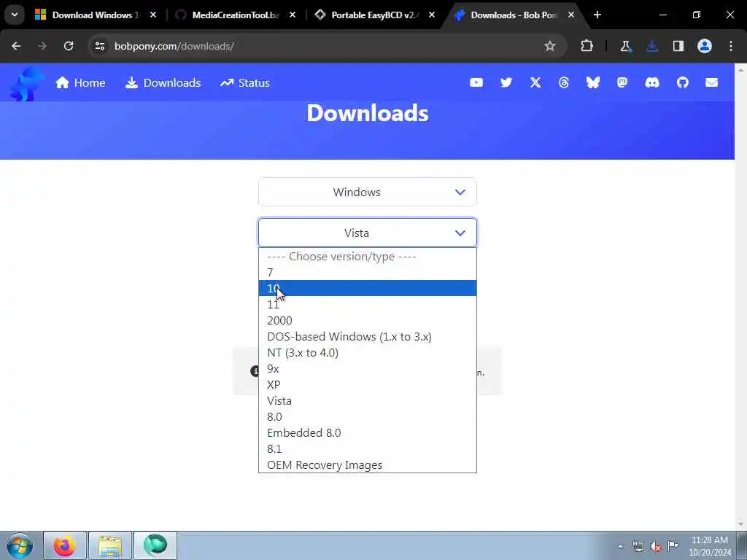Viewport: 747px width, 560px height.
Task: Click the Bob Pony site logo
Action: click(27, 84)
